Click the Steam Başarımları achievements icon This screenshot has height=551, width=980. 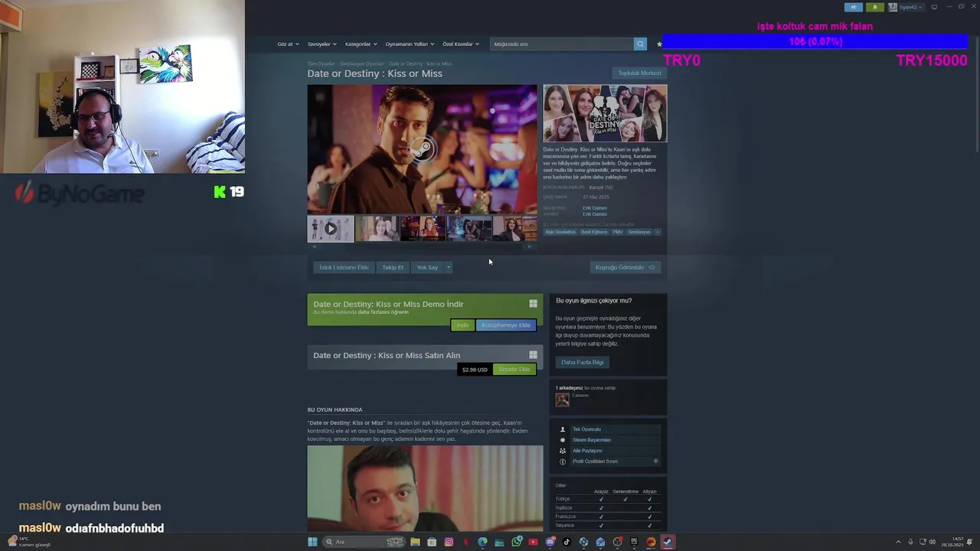coord(563,440)
